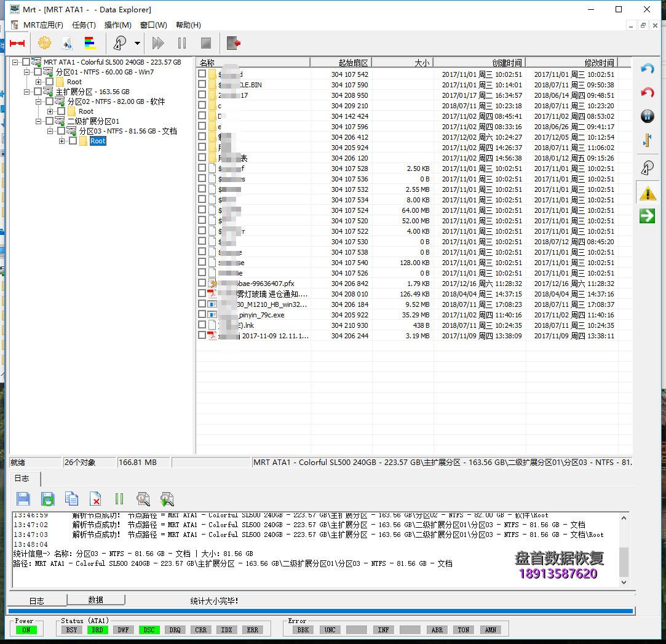Click the 创建时间 column header
Image resolution: width=666 pixels, height=644 pixels.
pyautogui.click(x=479, y=63)
